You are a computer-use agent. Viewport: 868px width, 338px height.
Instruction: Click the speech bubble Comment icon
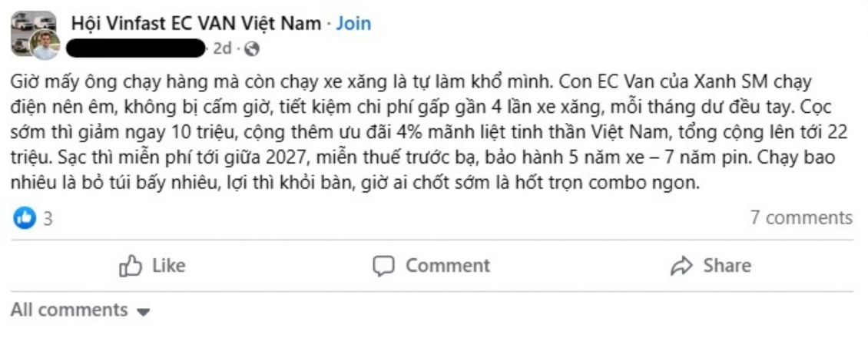click(x=383, y=266)
